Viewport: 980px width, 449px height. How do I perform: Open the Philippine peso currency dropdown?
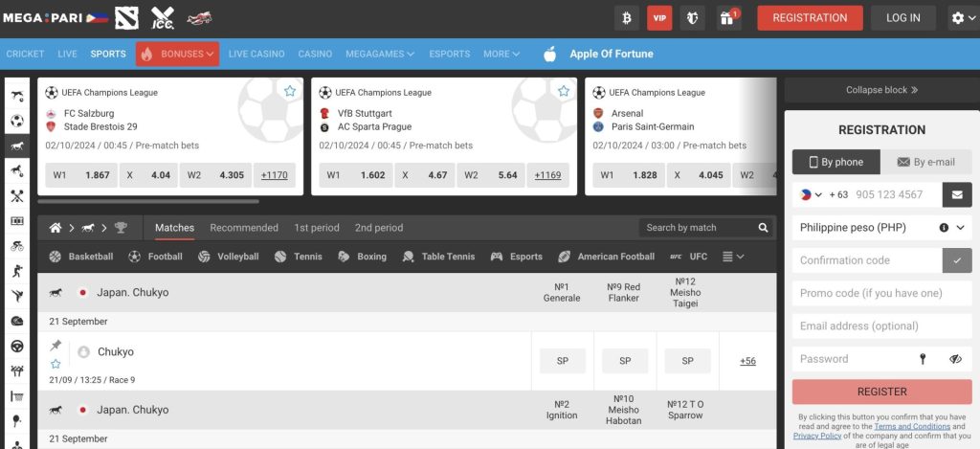[x=881, y=228]
